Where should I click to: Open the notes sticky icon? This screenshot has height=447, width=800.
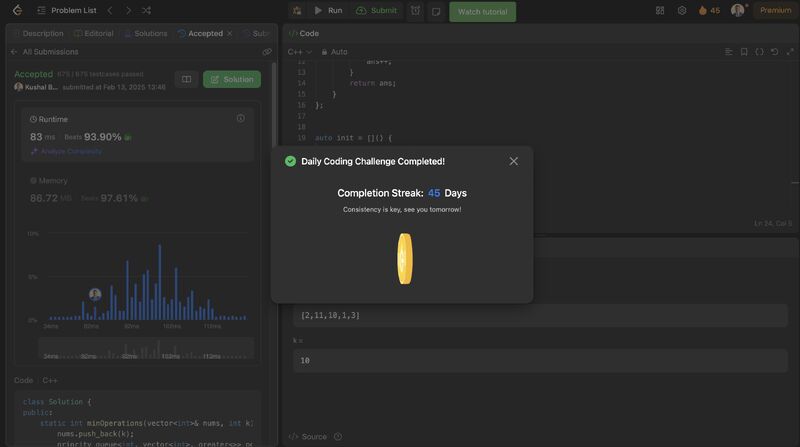tap(436, 11)
